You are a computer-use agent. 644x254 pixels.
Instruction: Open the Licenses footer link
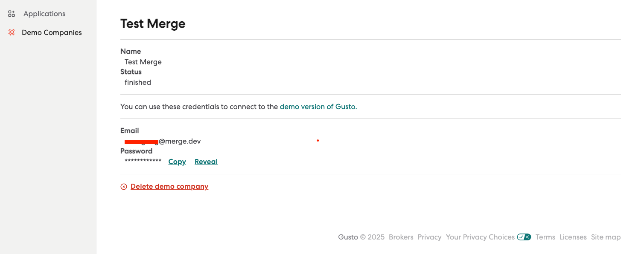[573, 237]
